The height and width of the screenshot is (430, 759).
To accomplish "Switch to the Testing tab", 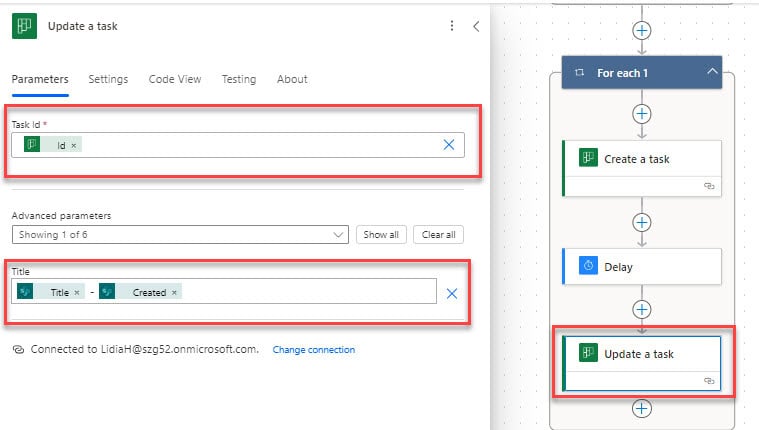I will coord(239,79).
